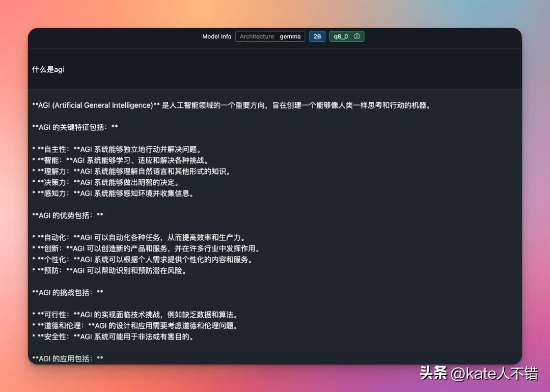Click the 2B model size badge
Image resolution: width=550 pixels, height=392 pixels.
(x=317, y=37)
